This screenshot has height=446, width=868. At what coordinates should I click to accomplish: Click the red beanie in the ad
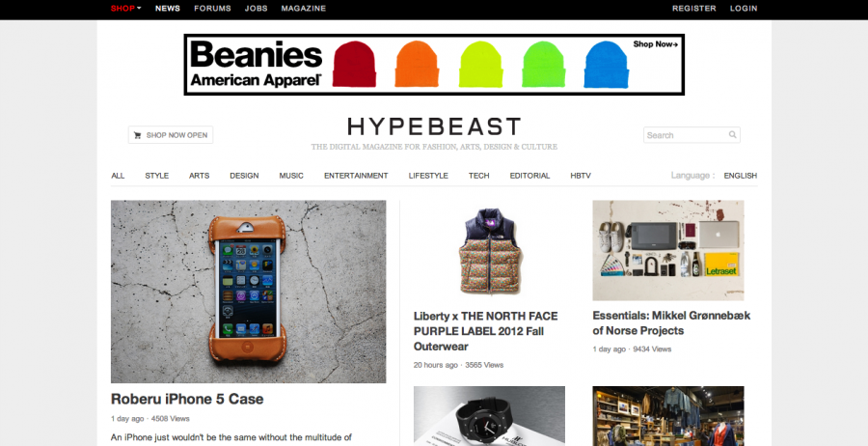point(354,65)
